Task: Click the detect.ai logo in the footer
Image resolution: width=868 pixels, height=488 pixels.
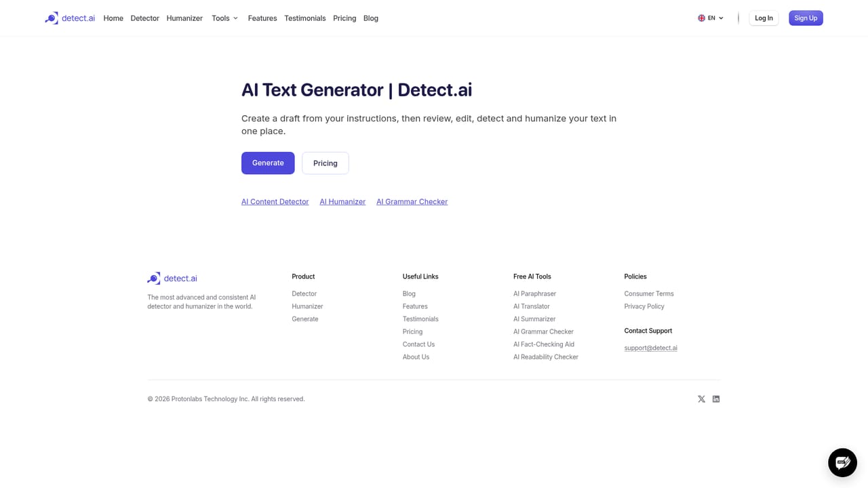Action: [x=172, y=279]
